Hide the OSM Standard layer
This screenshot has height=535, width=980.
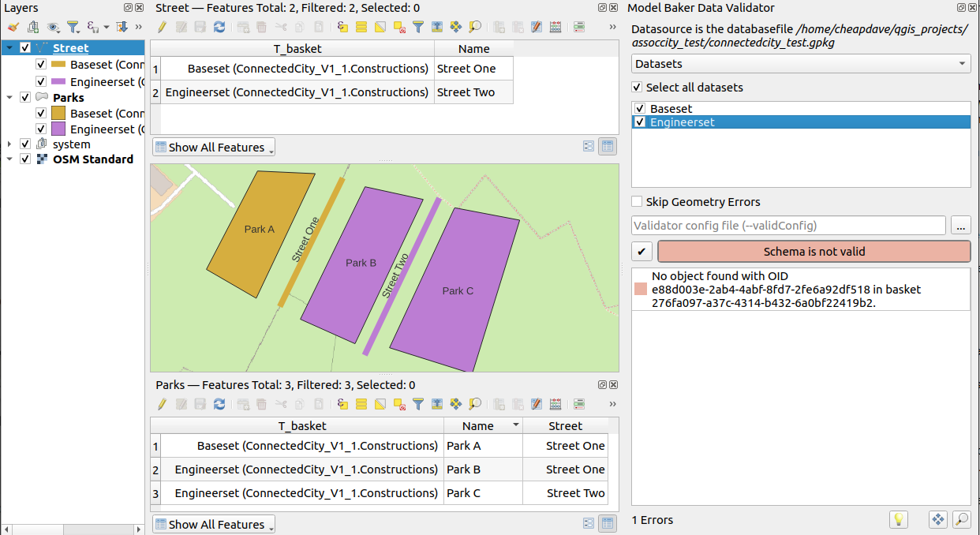click(25, 159)
